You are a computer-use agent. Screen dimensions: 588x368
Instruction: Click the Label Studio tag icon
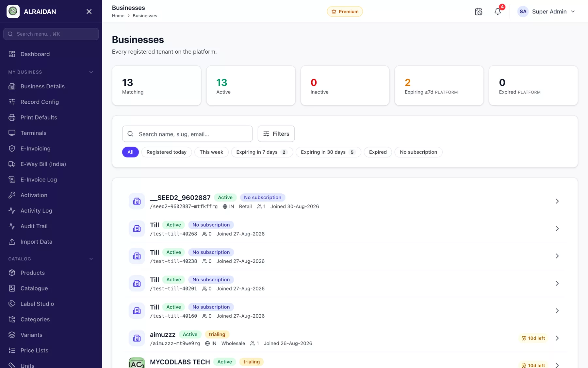12,304
